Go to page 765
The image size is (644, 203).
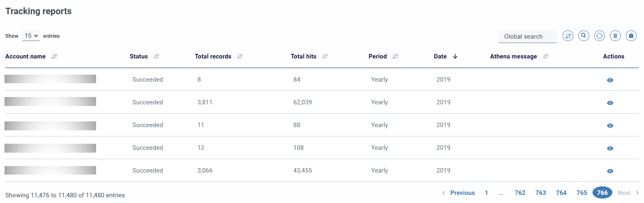tap(582, 193)
